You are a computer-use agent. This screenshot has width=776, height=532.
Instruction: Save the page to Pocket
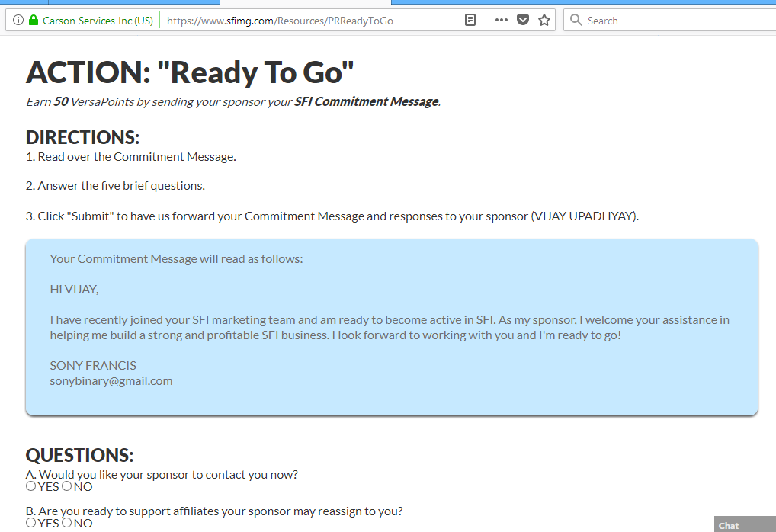tap(523, 20)
